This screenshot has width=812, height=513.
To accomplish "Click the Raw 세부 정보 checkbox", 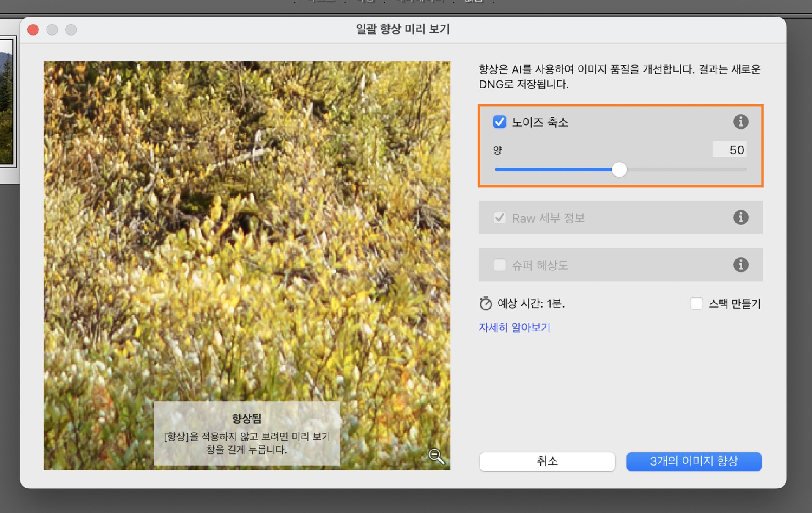I will (499, 218).
